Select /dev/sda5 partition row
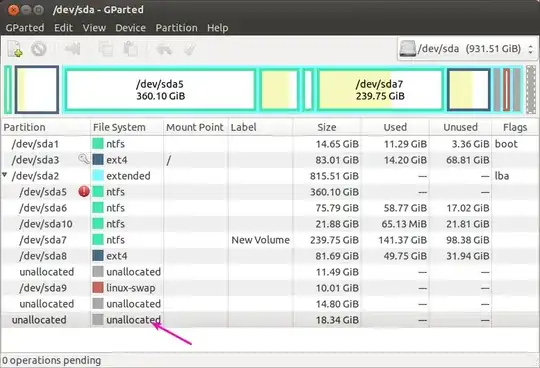The height and width of the screenshot is (368, 540). [270, 192]
